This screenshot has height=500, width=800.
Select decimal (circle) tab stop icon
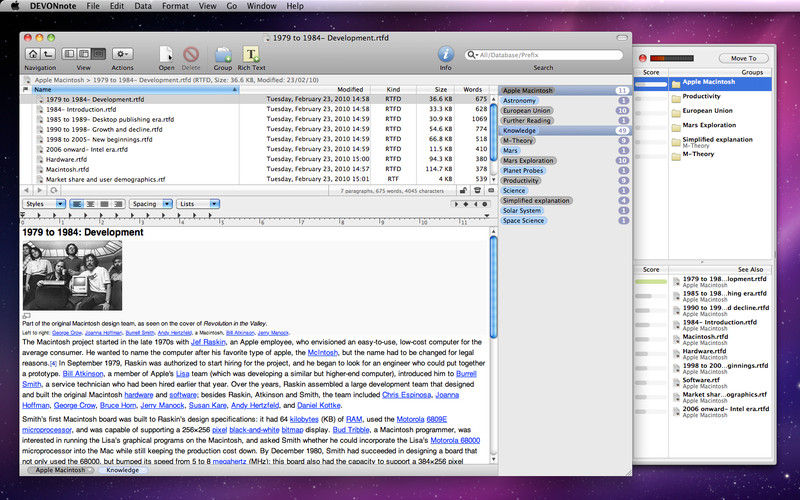pyautogui.click(x=485, y=204)
